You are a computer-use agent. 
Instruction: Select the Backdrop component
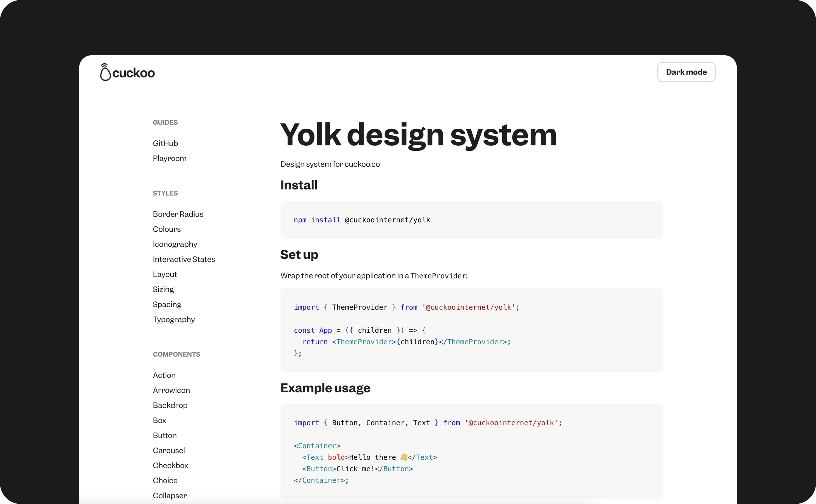click(170, 405)
